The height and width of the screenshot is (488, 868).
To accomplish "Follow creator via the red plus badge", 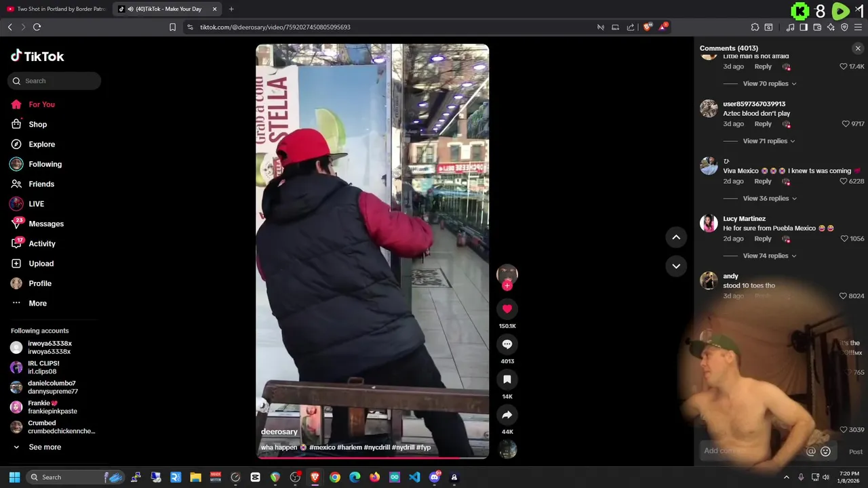I will (507, 285).
